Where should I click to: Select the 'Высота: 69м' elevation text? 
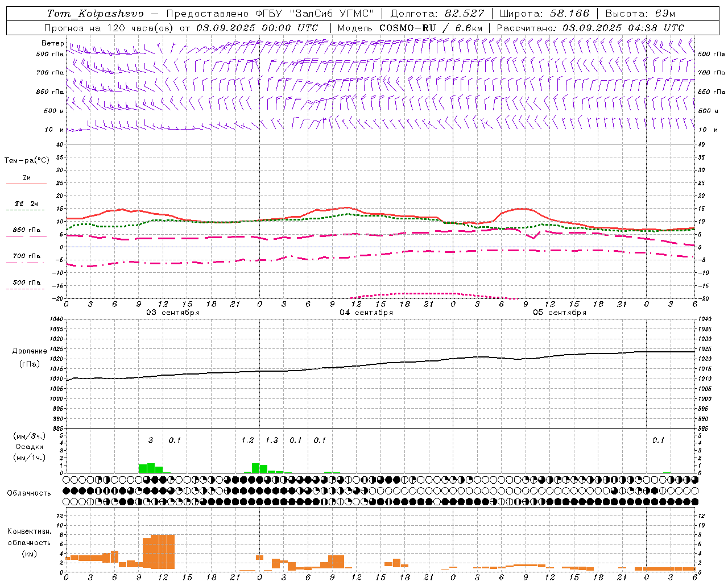(640, 14)
